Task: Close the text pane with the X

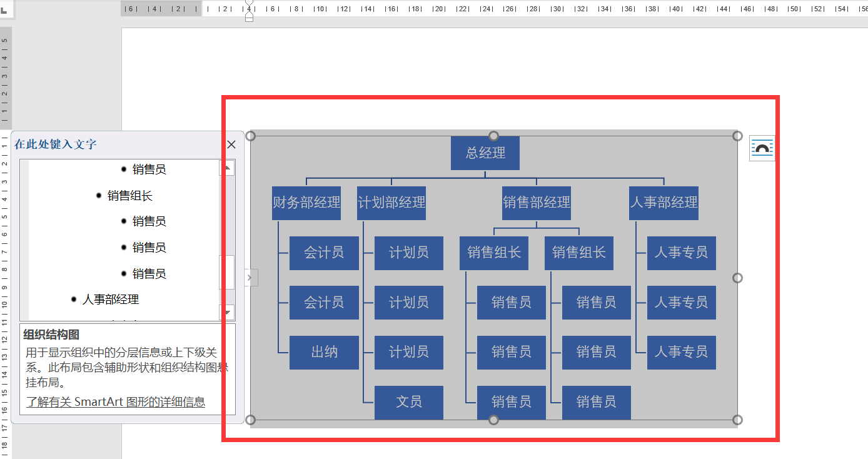Action: [x=231, y=144]
